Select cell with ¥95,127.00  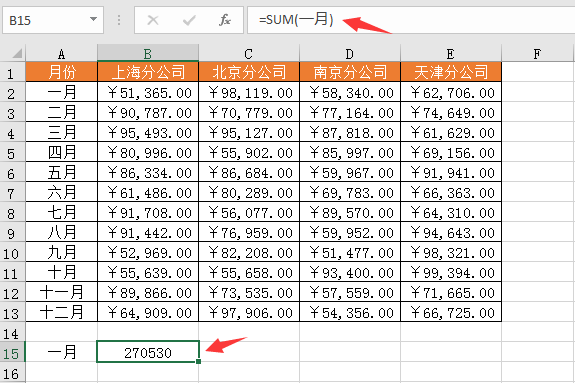pyautogui.click(x=249, y=132)
